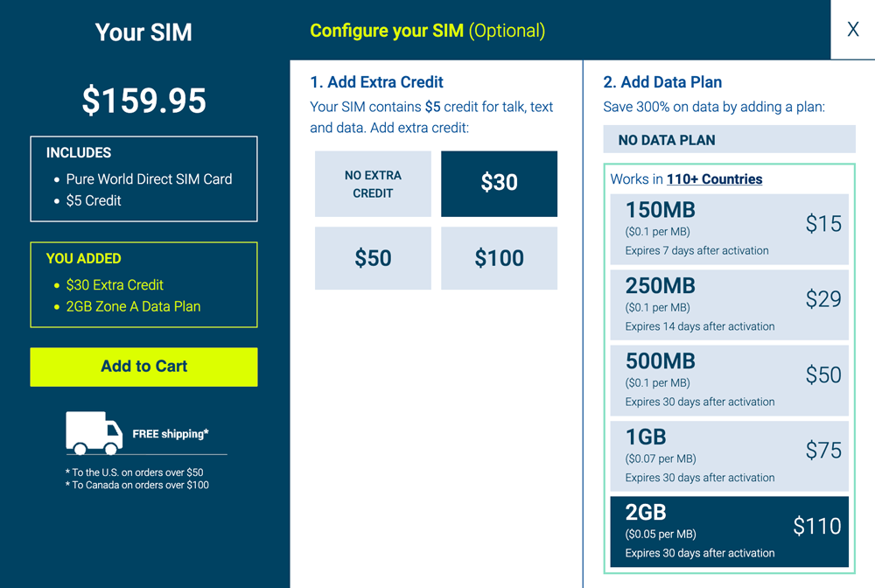Click the $159.95 total price
This screenshot has height=588, width=875.
144,101
